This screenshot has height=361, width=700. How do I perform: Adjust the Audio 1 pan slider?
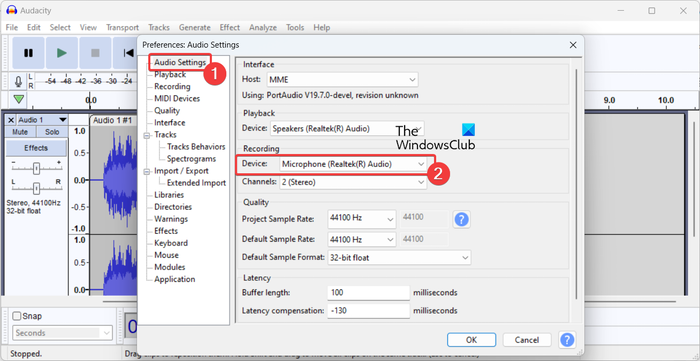click(37, 188)
